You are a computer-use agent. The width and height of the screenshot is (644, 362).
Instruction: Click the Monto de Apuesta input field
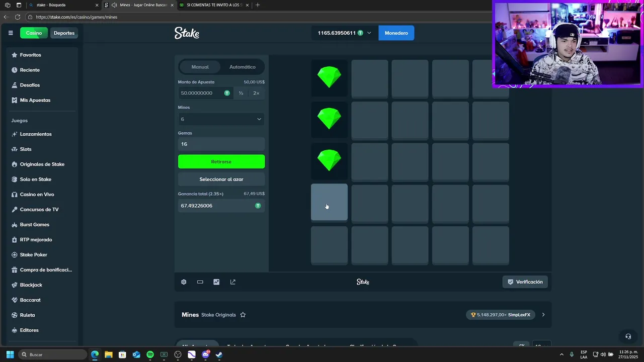(205, 93)
